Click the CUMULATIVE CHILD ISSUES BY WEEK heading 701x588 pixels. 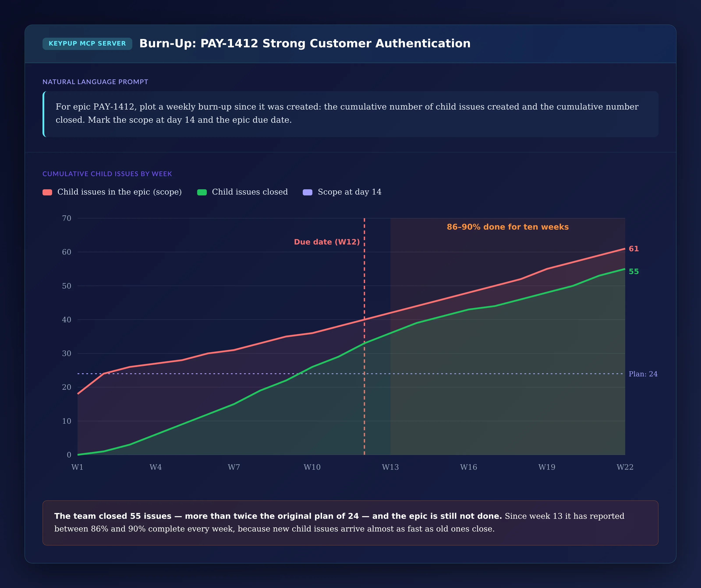pos(107,174)
